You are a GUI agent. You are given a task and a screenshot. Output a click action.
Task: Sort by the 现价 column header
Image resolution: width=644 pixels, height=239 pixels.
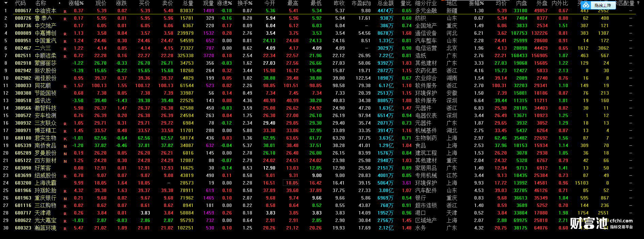(101, 3)
